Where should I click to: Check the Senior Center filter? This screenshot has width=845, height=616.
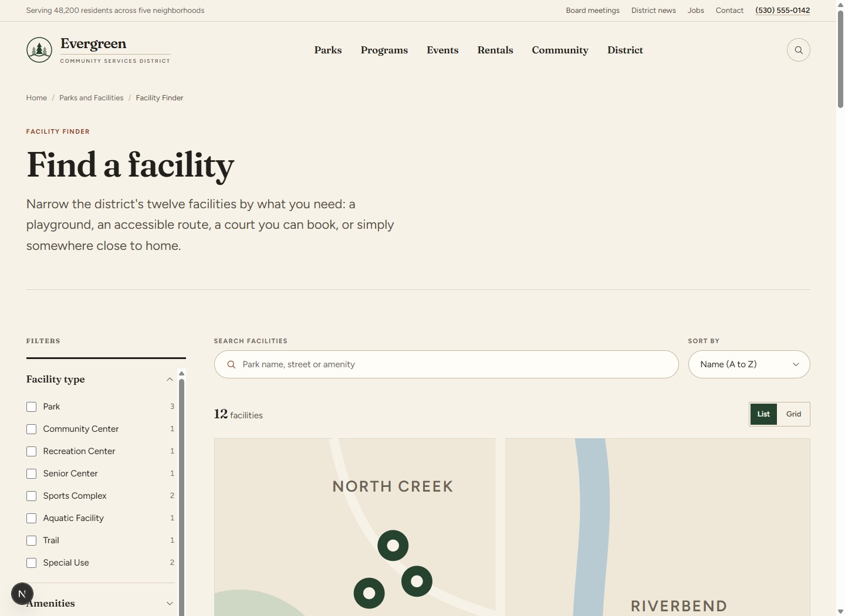32,473
